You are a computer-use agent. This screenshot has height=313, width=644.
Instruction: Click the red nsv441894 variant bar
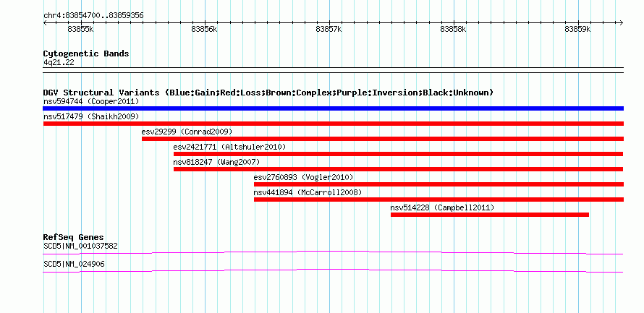click(438, 200)
